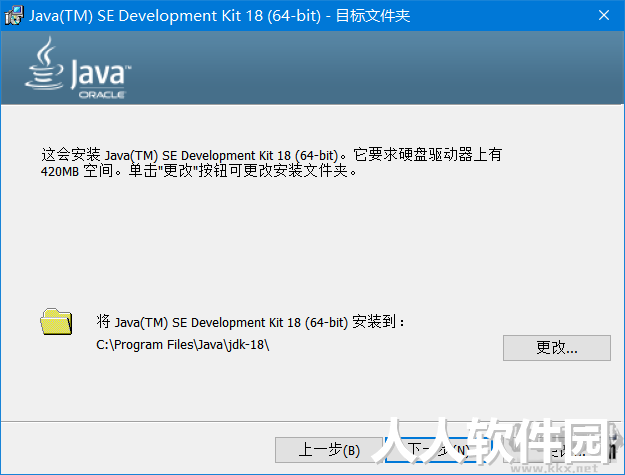
Task: Select the path C:\Program Files\Java\jdk-18\
Action: click(183, 345)
